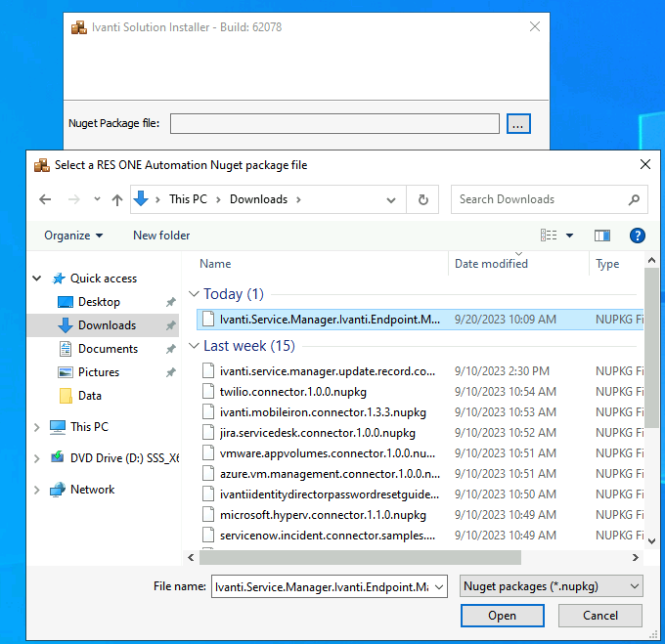
Task: Click browse (...) button in Ivanti Solution Installer
Action: (x=518, y=124)
